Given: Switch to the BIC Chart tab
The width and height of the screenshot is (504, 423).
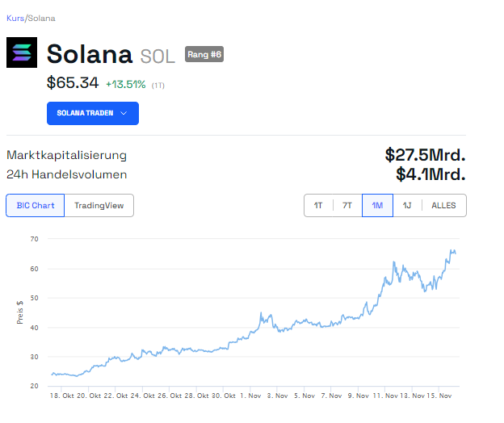Looking at the screenshot, I should coord(36,206).
